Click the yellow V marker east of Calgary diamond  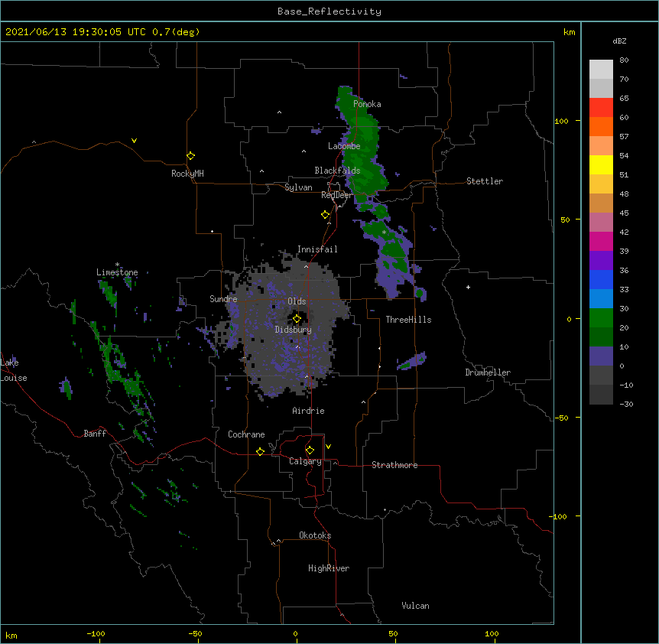click(x=328, y=447)
